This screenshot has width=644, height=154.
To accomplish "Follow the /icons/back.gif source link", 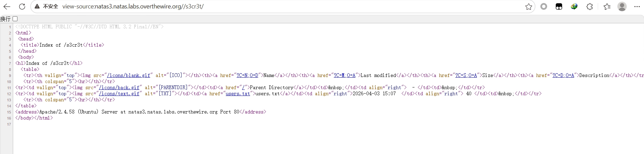I will click(119, 87).
